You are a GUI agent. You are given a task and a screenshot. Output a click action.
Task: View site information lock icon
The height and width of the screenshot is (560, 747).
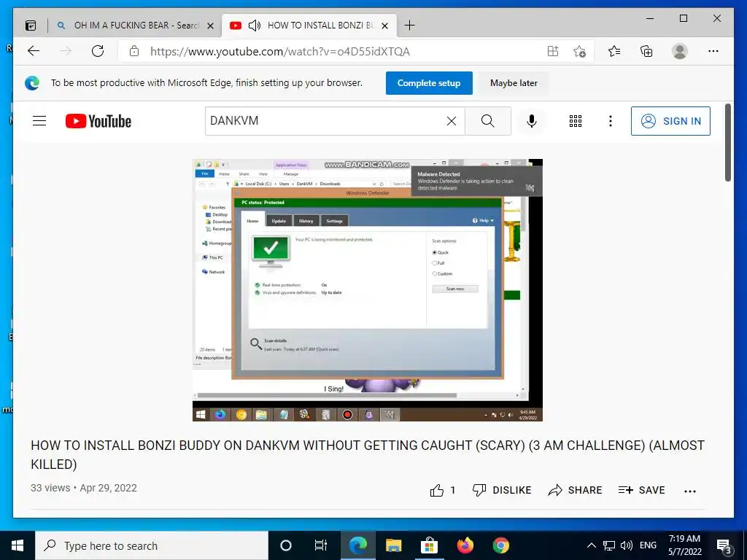point(134,51)
